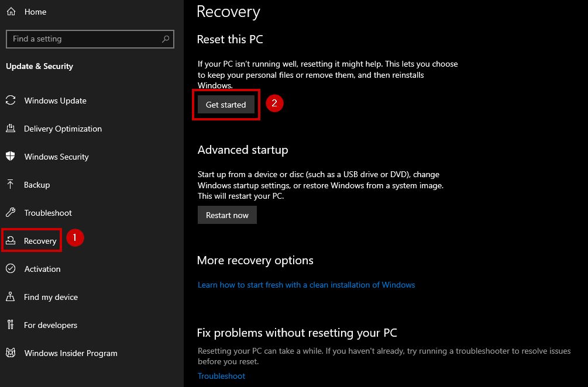Viewport: 588px width, 387px height.
Task: Open the Windows Update settings page
Action: click(55, 101)
